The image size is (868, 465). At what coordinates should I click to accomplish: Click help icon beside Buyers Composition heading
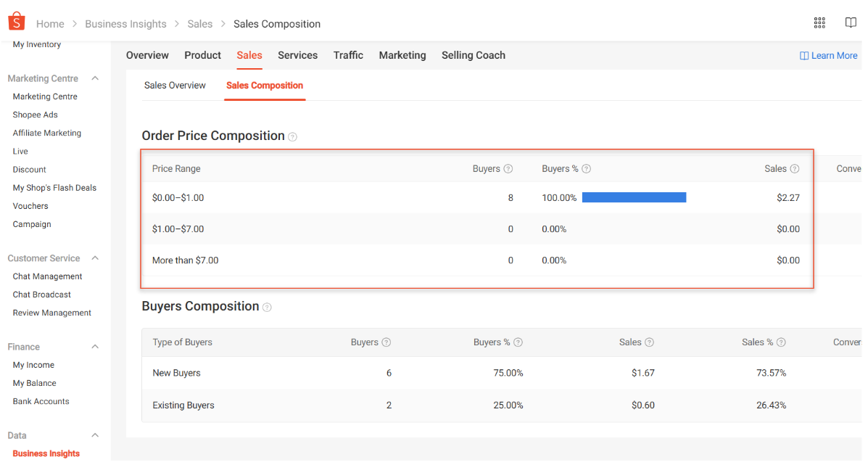click(x=267, y=308)
